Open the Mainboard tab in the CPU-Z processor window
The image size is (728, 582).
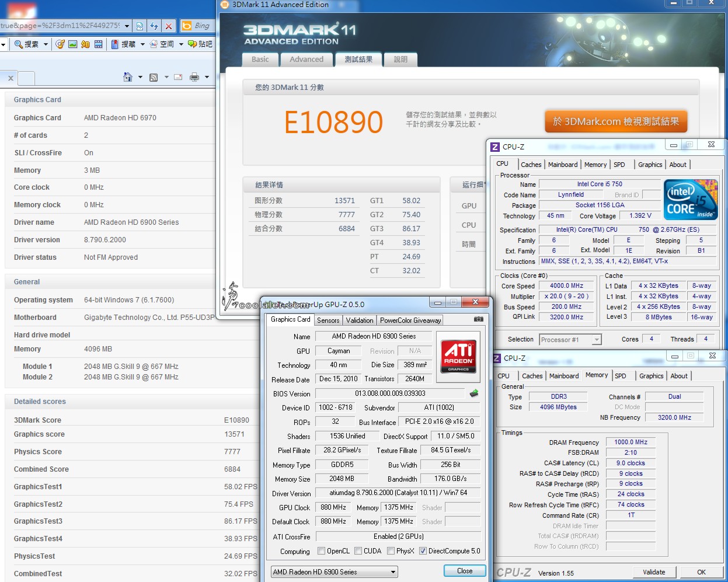coord(563,165)
